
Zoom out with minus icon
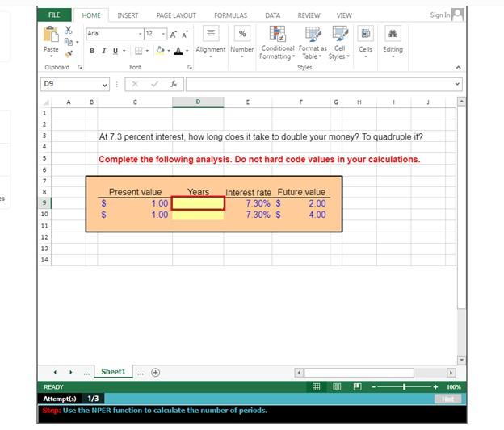point(373,387)
